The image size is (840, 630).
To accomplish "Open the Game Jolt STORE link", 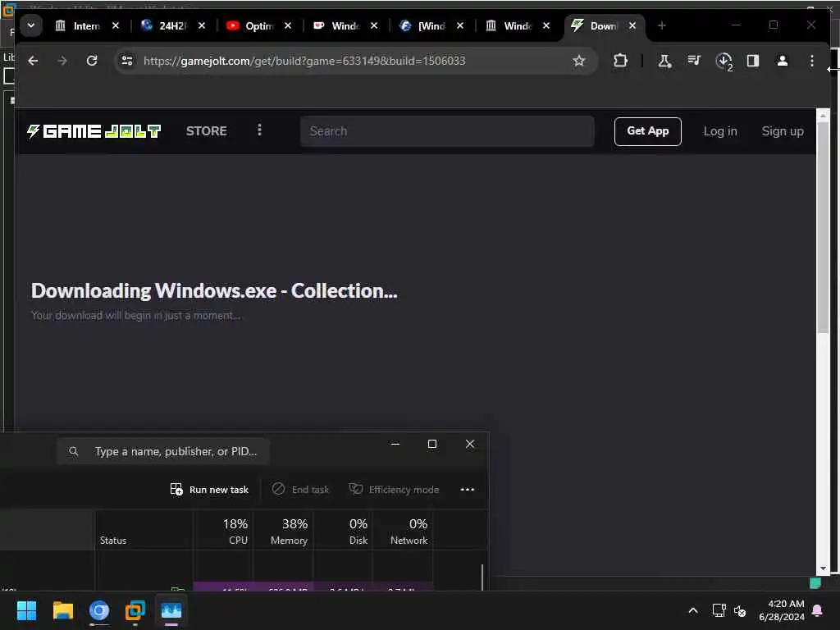I will coord(206,131).
